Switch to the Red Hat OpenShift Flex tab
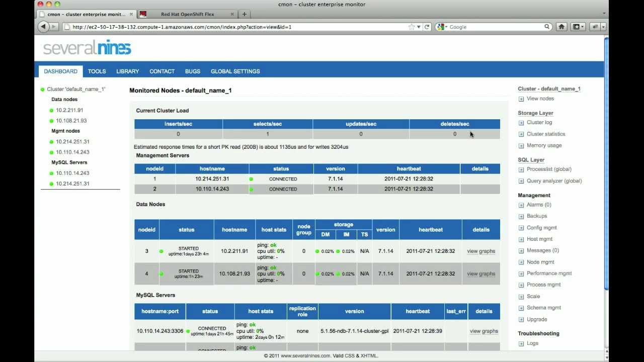Viewport: 644px width, 362px height. point(187,14)
